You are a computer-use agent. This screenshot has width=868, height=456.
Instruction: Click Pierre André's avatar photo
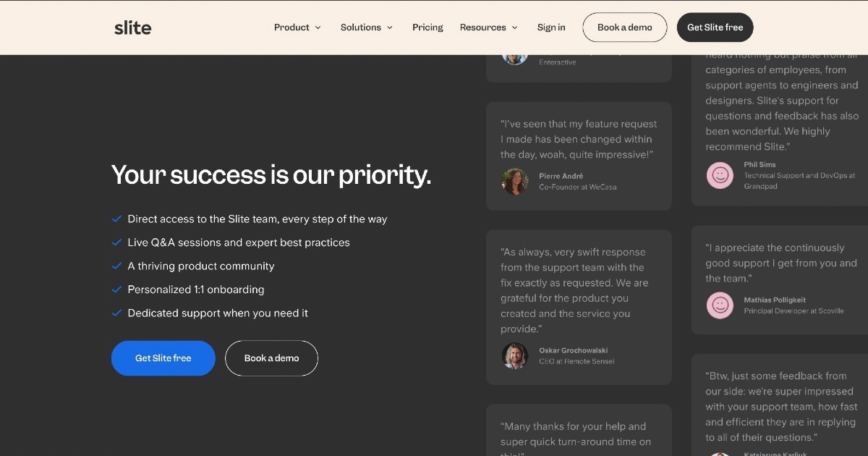(x=515, y=182)
